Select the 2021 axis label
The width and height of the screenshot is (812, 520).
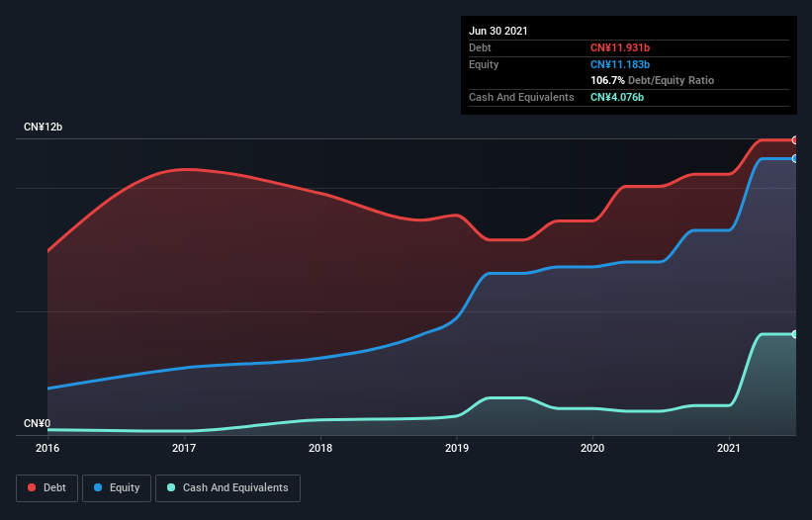coord(729,448)
